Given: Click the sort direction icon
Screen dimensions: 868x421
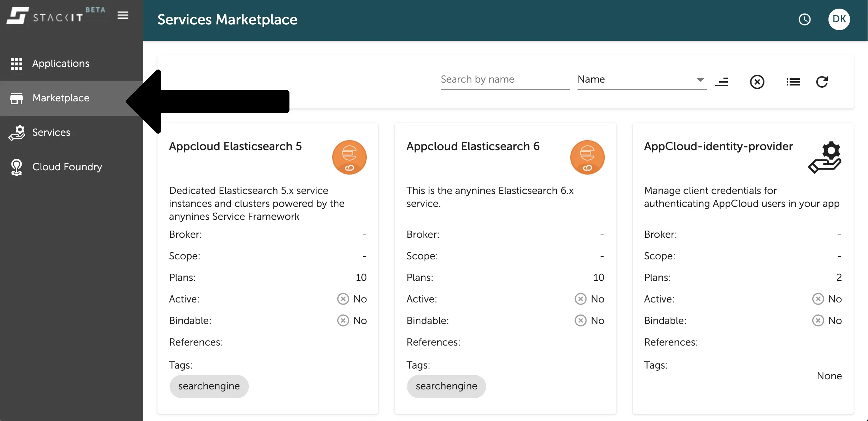Looking at the screenshot, I should coord(722,82).
